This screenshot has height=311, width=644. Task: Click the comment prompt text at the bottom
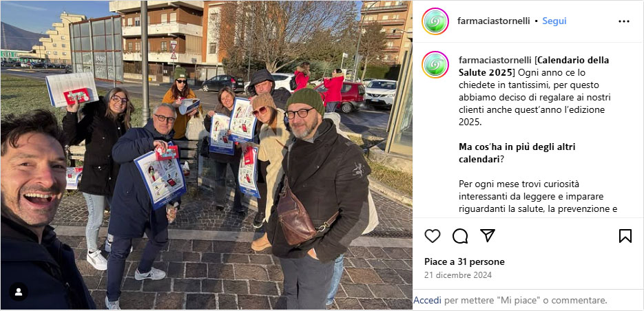pyautogui.click(x=510, y=300)
